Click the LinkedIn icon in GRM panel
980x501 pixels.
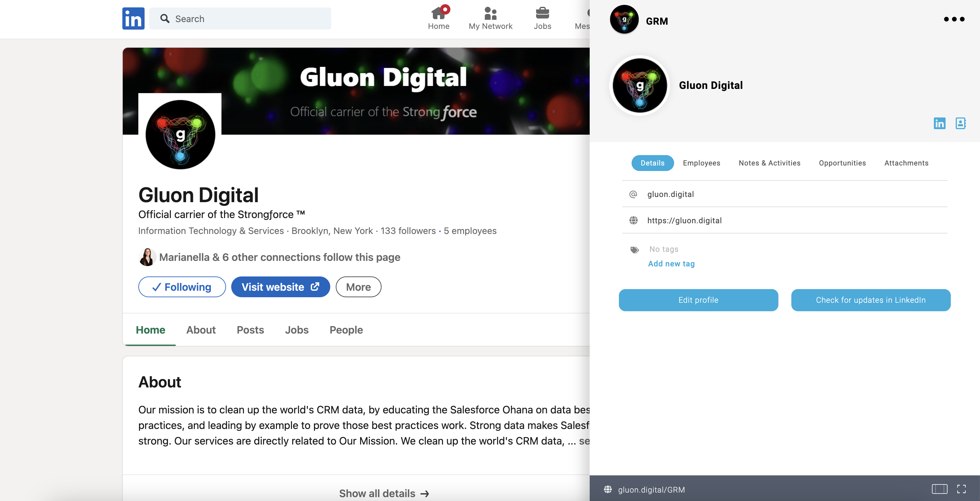coord(939,123)
